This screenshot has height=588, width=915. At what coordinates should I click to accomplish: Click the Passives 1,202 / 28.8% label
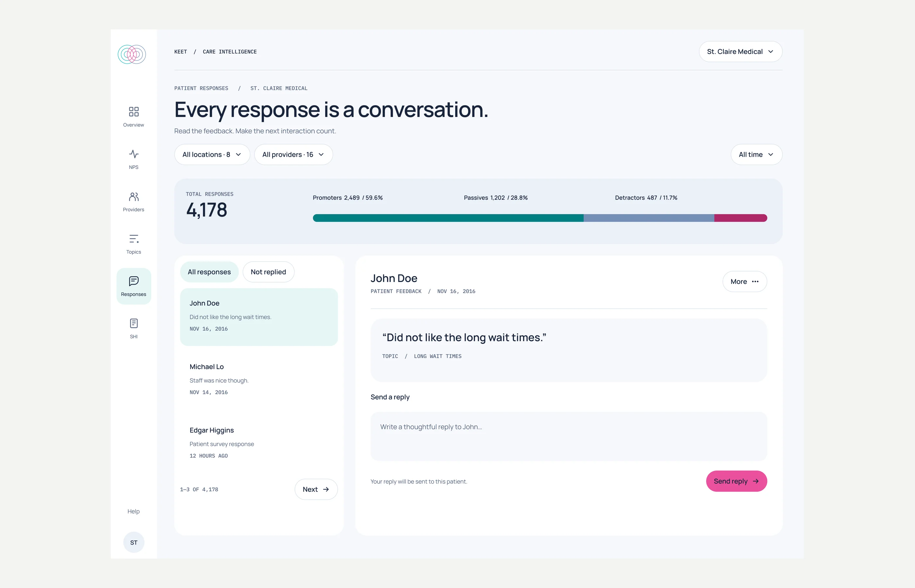point(496,198)
